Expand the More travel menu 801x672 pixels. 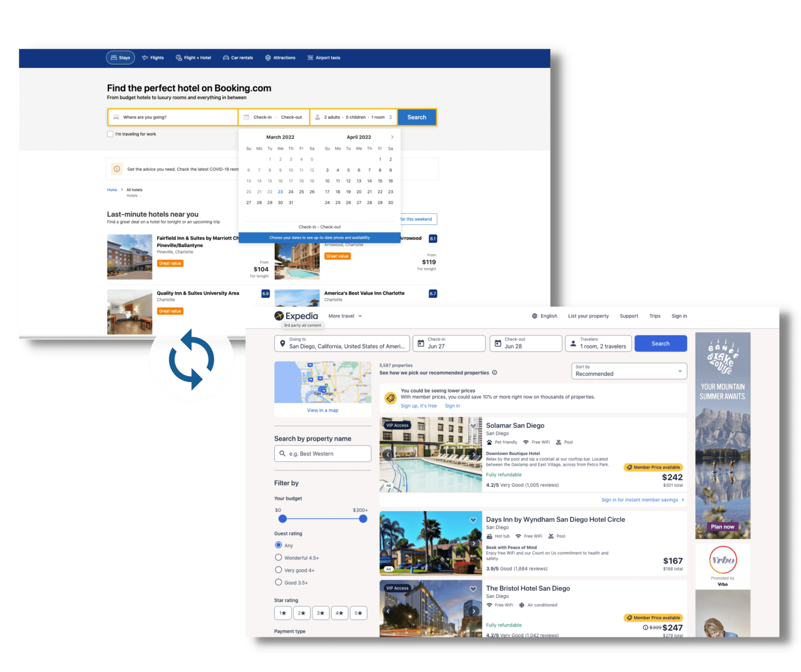pos(345,316)
